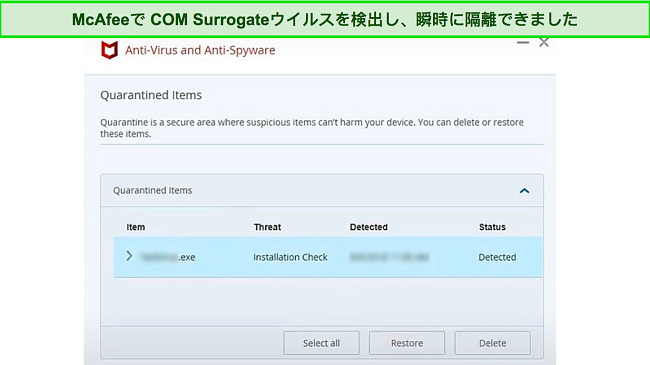Close the Anti-Virus and Anti-Spyware window
650x365 pixels.
pyautogui.click(x=544, y=42)
